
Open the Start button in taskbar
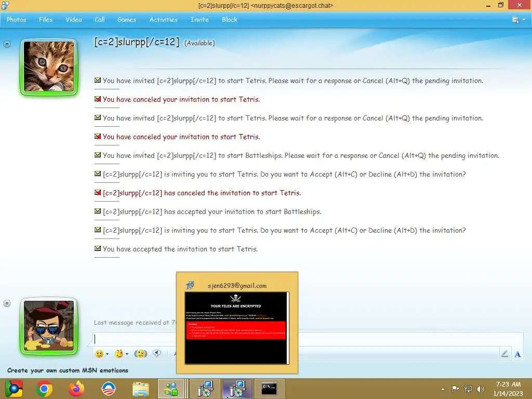point(14,389)
